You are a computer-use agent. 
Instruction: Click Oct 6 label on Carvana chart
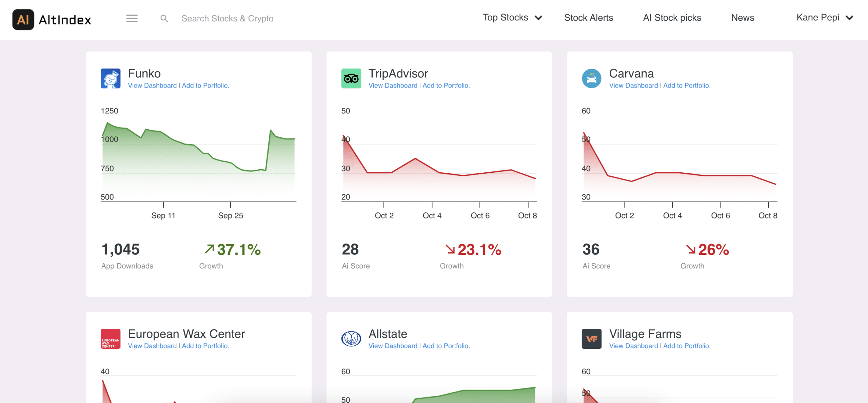tap(720, 215)
